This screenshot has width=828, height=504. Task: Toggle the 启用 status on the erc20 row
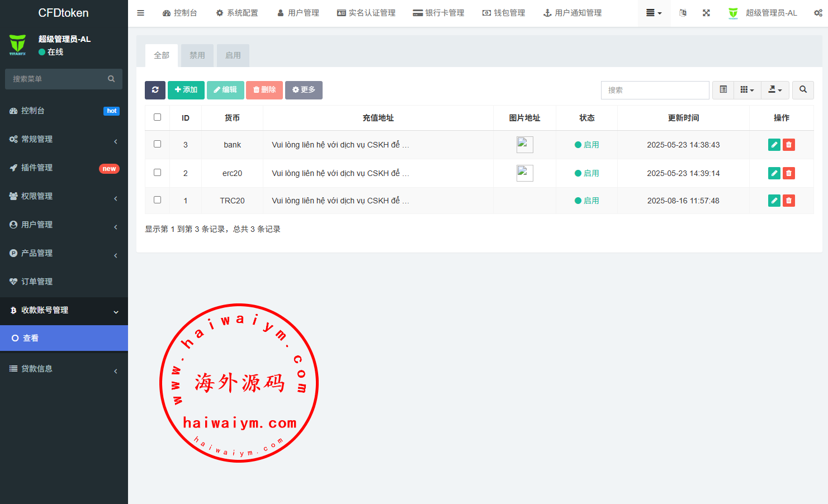pos(586,173)
